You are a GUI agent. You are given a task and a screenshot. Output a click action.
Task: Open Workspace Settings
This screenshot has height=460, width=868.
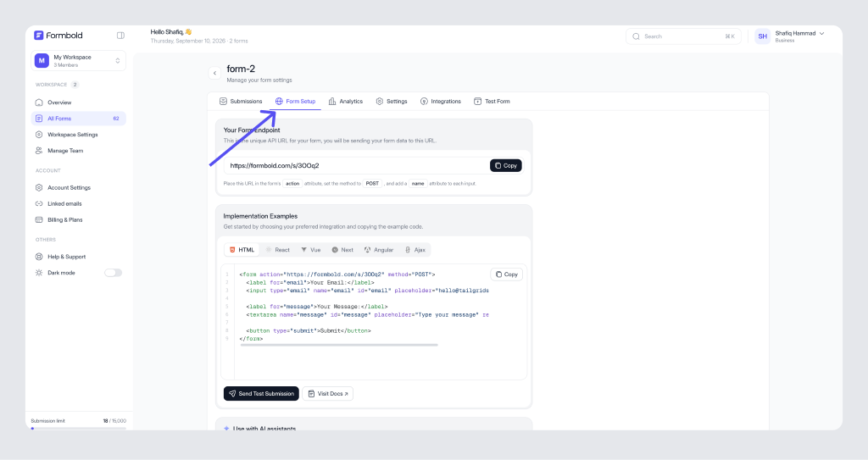pos(79,135)
